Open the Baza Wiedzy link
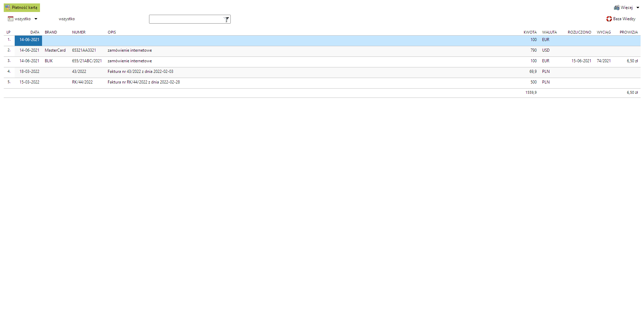This screenshot has height=323, width=644. [624, 19]
